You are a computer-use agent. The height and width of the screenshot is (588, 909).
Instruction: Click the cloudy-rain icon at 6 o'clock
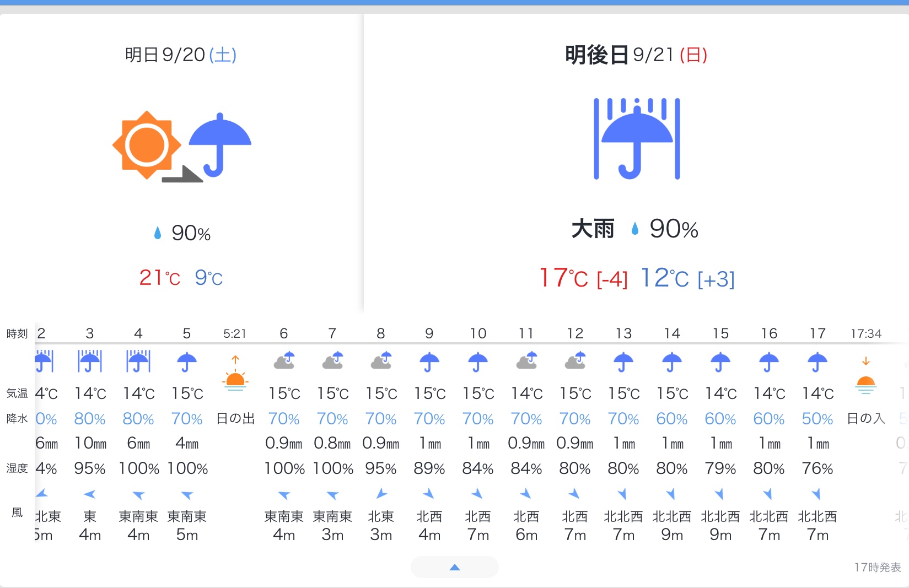284,362
